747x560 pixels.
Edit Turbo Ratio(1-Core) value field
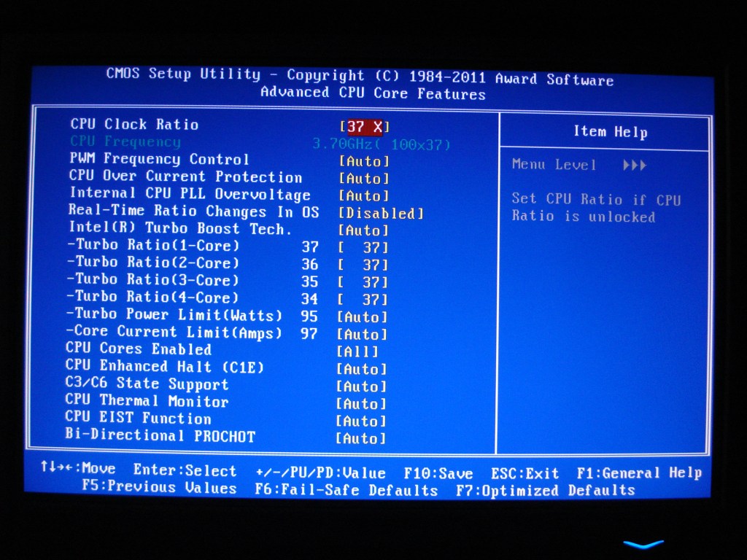pos(363,248)
